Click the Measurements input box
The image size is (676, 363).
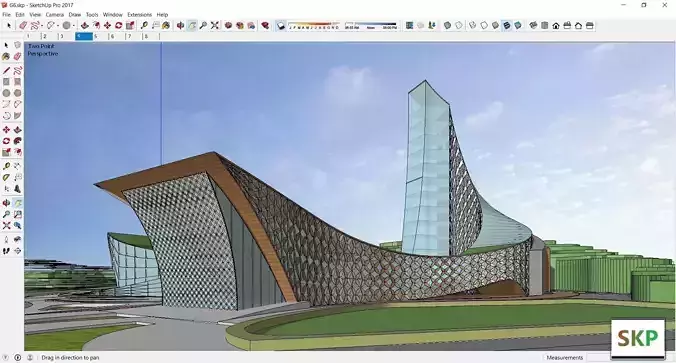(x=598, y=357)
